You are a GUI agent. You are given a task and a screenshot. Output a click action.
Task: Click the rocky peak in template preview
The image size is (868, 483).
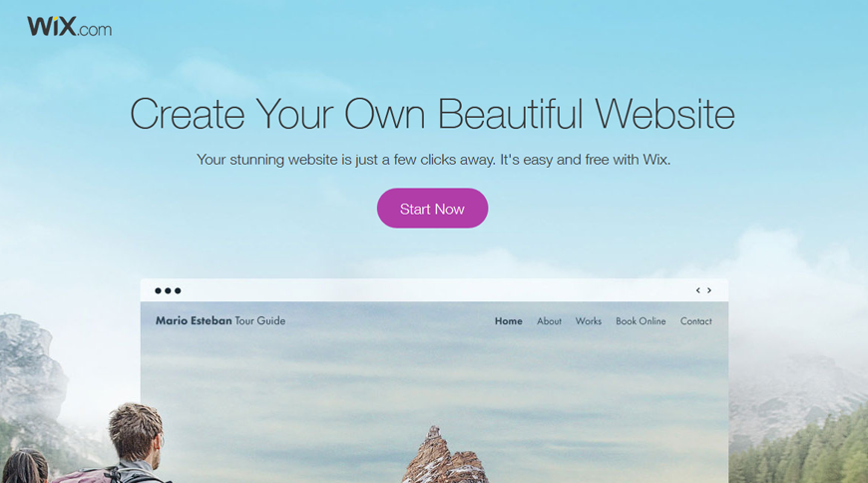[x=445, y=455]
